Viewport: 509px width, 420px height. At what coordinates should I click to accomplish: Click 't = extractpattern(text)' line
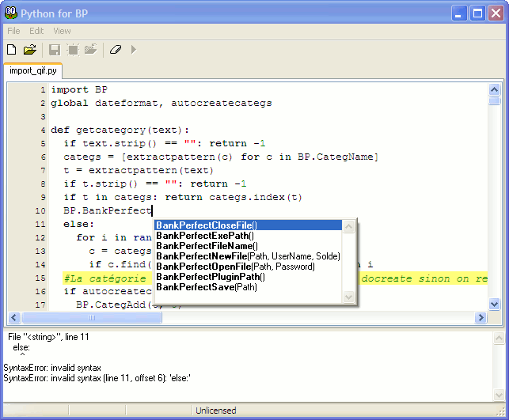tap(139, 170)
